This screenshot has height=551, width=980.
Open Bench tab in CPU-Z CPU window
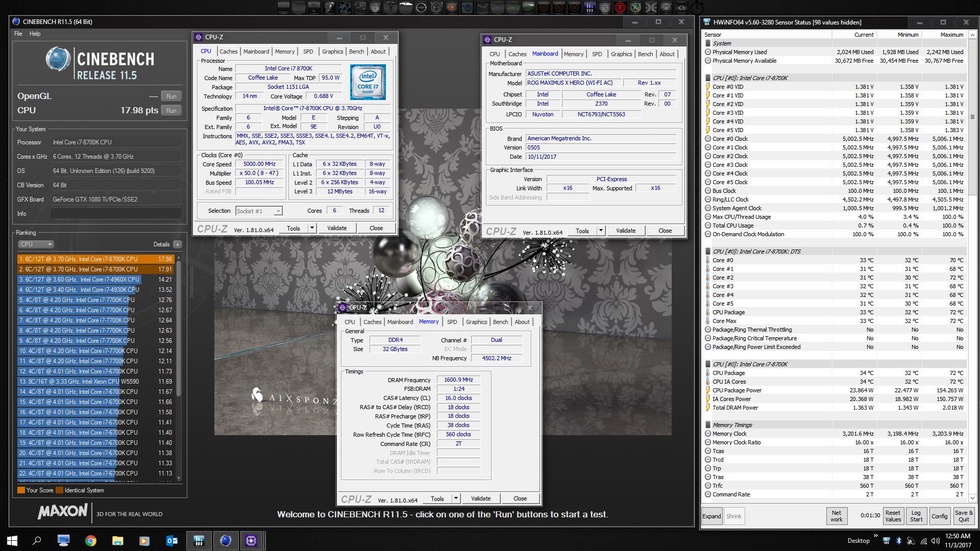click(356, 52)
